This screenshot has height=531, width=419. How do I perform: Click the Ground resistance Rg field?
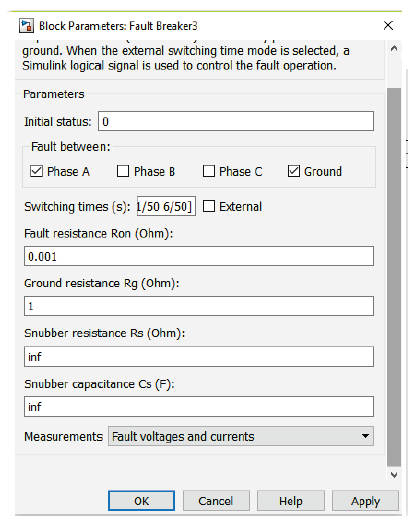click(x=199, y=306)
